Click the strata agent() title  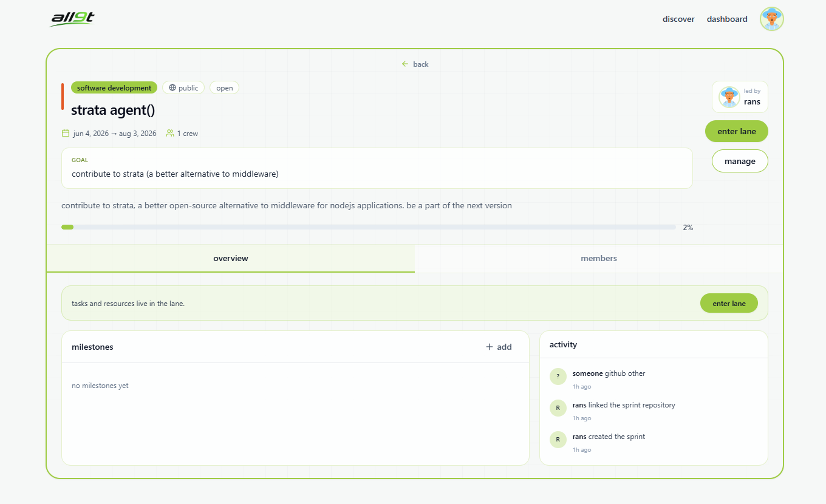tap(113, 110)
